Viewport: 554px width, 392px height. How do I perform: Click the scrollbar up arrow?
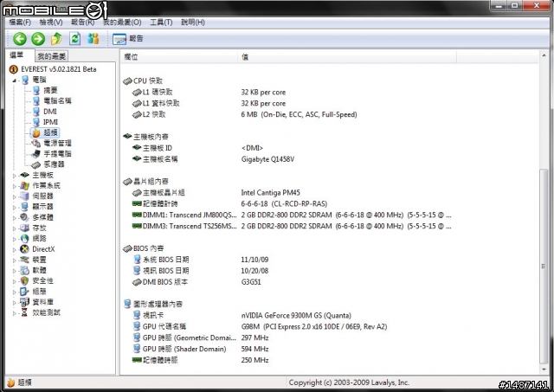(x=544, y=55)
